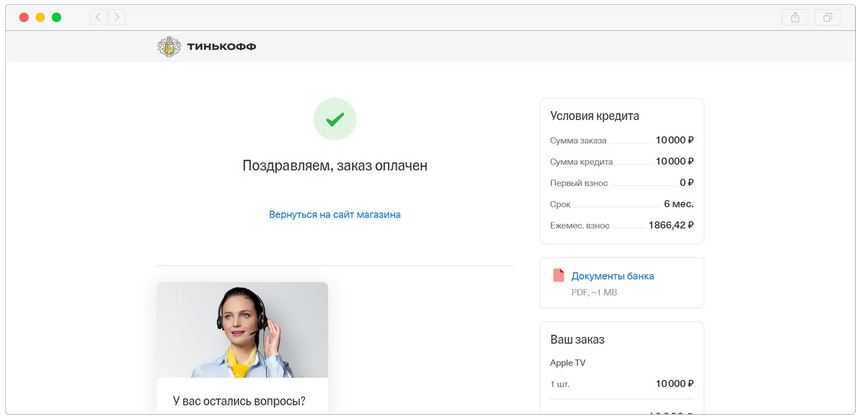Select text У вас остались вопросы?
860x420 pixels.
click(239, 401)
